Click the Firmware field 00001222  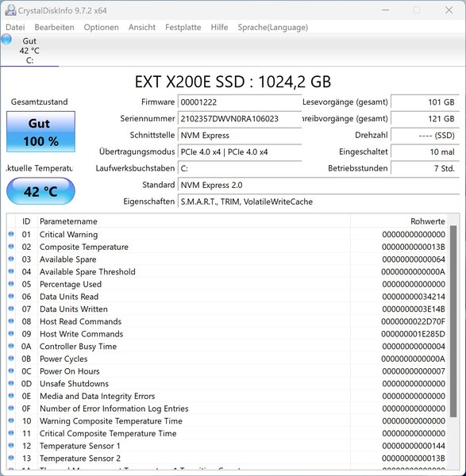(x=240, y=102)
